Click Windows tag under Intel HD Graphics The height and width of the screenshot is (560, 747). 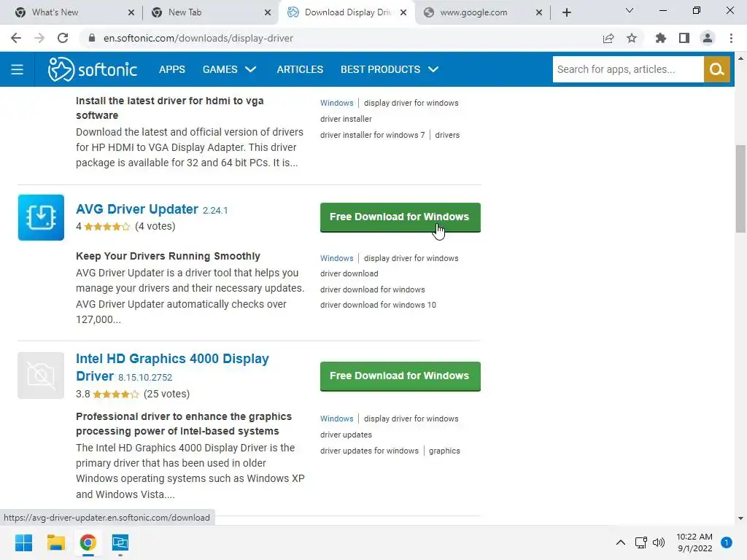click(x=337, y=419)
